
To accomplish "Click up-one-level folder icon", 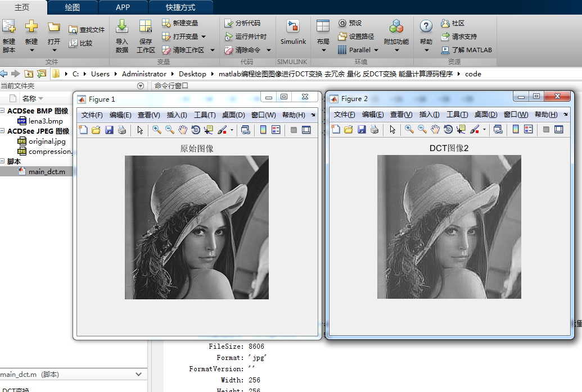I will 29,74.
